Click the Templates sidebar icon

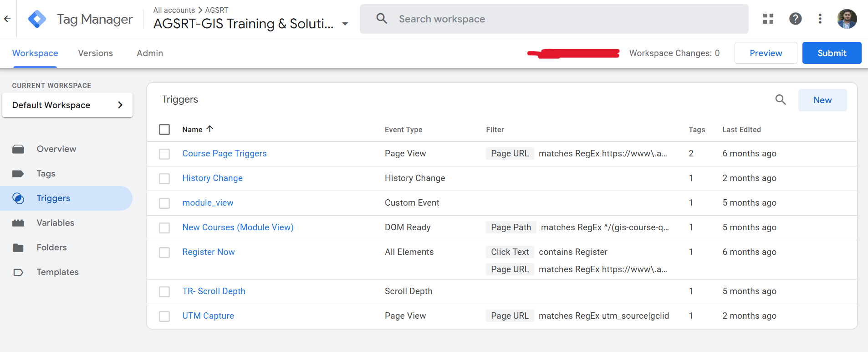coord(18,272)
